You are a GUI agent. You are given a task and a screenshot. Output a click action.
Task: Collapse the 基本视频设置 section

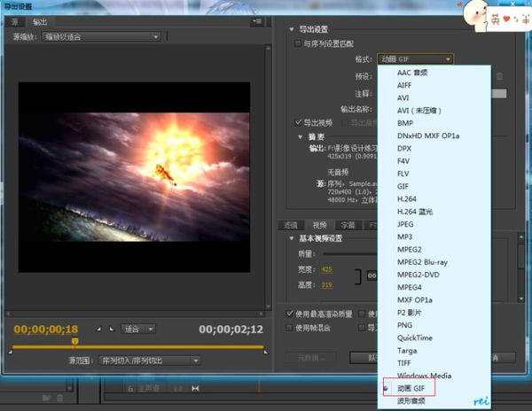292,238
